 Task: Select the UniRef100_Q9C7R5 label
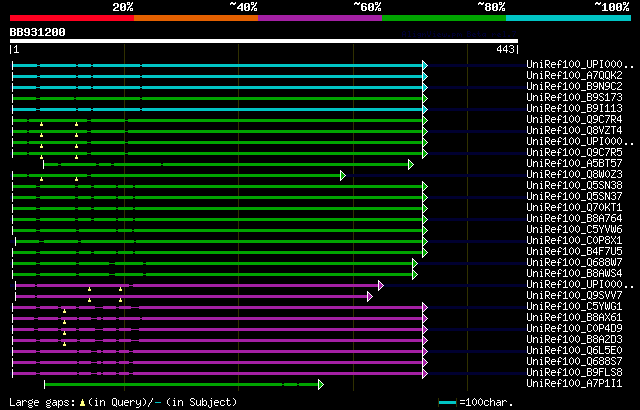[x=574, y=153]
